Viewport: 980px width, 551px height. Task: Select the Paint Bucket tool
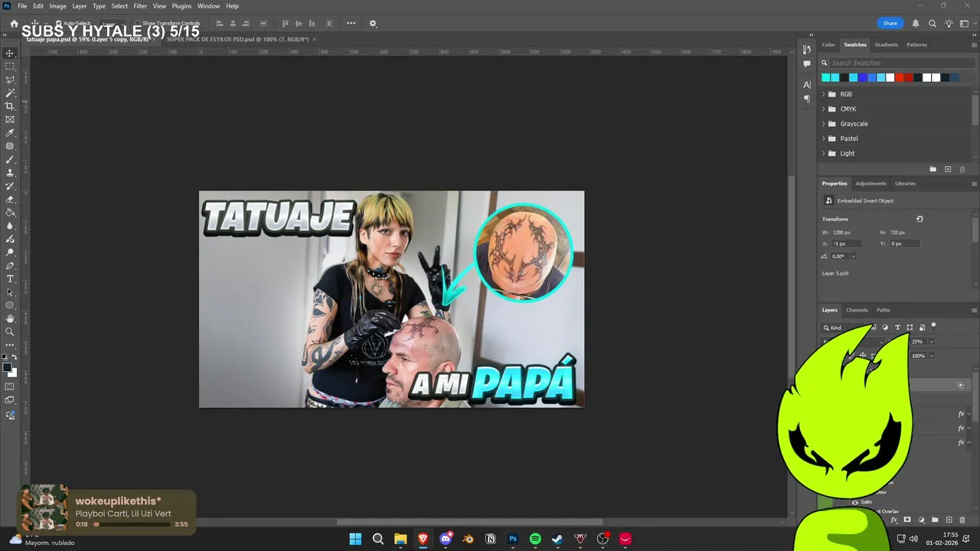[10, 213]
